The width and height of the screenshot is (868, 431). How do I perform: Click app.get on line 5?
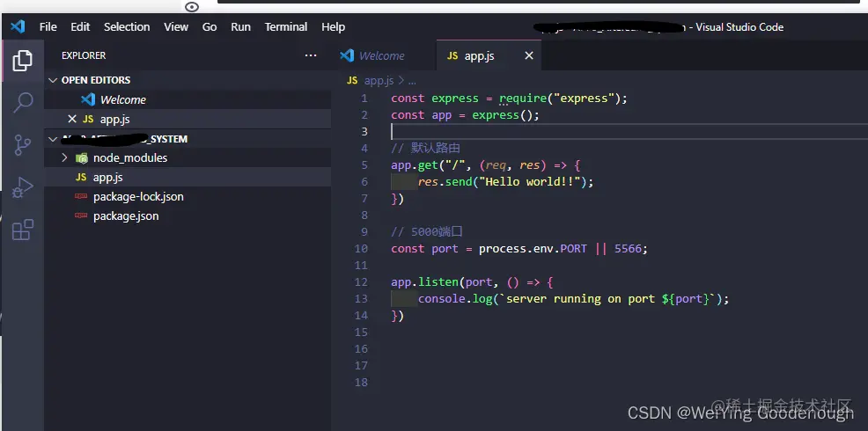(415, 164)
